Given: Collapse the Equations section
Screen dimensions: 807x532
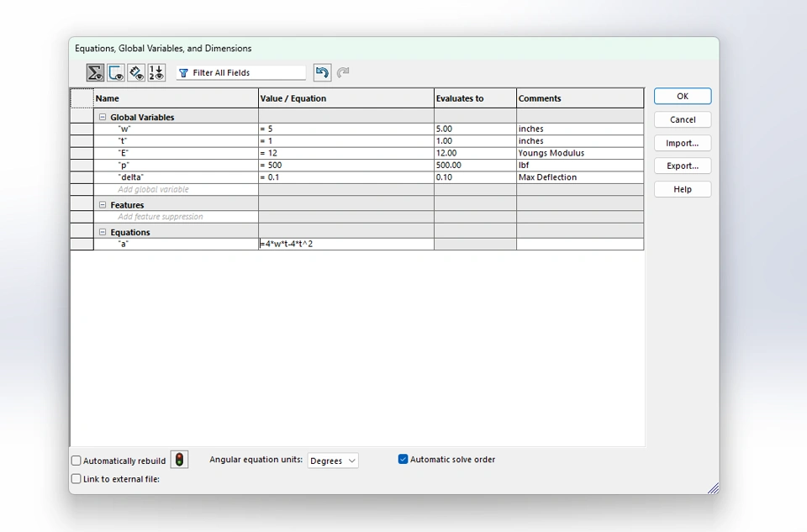Looking at the screenshot, I should click(x=103, y=233).
